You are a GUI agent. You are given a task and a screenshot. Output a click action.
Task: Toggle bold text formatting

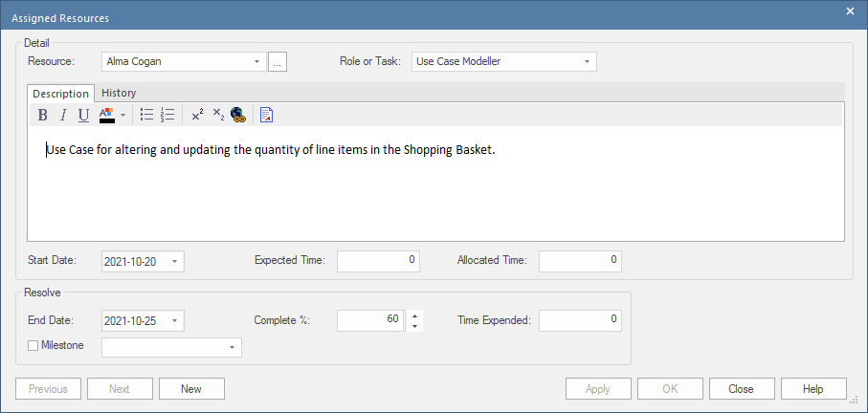[x=42, y=115]
